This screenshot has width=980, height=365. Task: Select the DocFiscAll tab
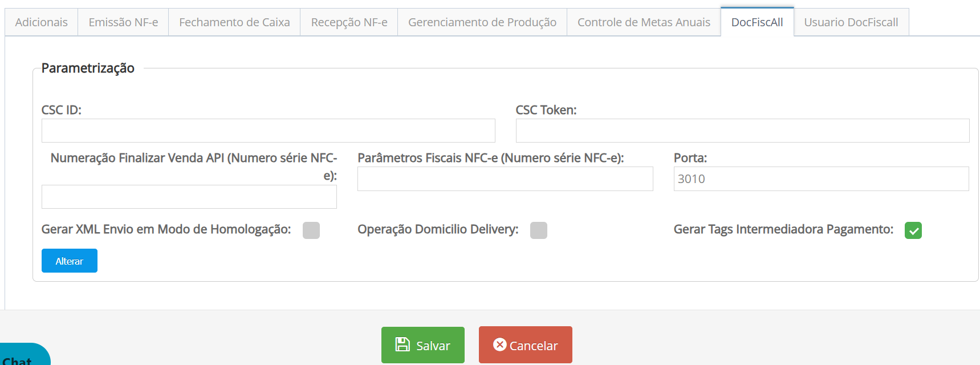[757, 22]
